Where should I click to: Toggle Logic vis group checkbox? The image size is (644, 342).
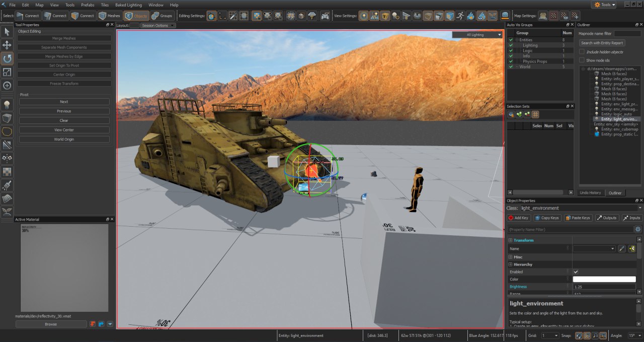(x=511, y=51)
